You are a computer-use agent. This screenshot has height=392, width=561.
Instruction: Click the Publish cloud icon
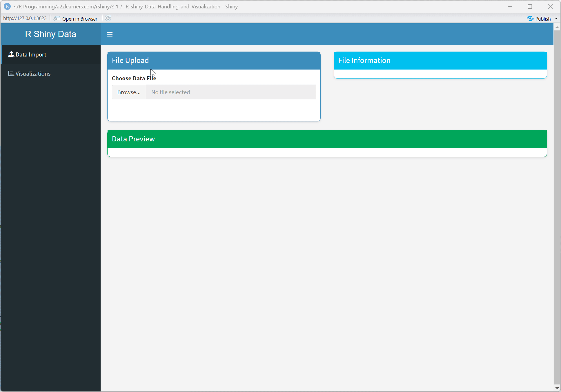coord(530,18)
